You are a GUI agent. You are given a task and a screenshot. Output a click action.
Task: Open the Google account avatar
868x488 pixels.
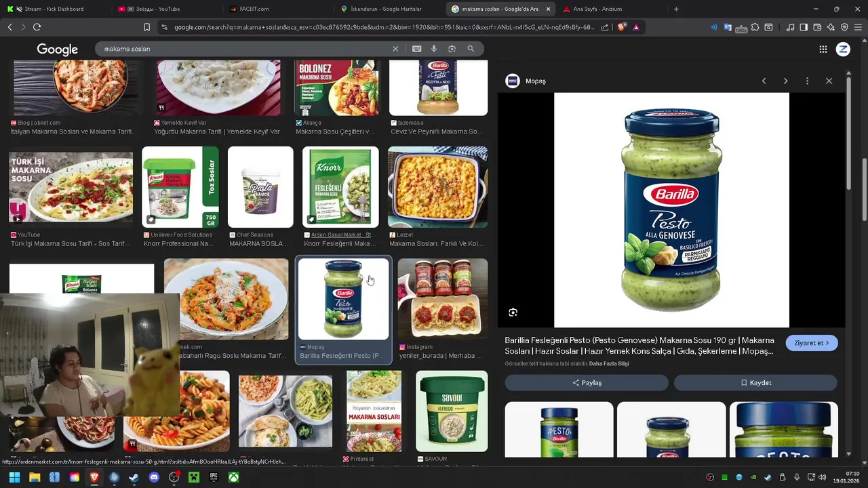click(843, 49)
